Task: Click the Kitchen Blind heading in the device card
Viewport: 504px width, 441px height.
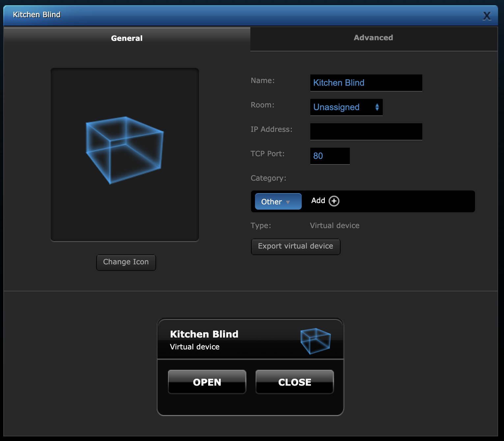Action: pos(204,334)
